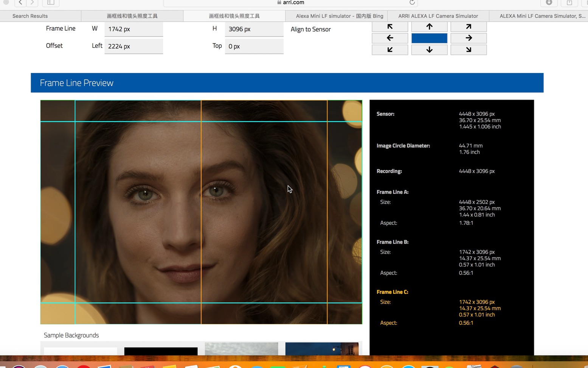Reload the arri.com page

412,2
